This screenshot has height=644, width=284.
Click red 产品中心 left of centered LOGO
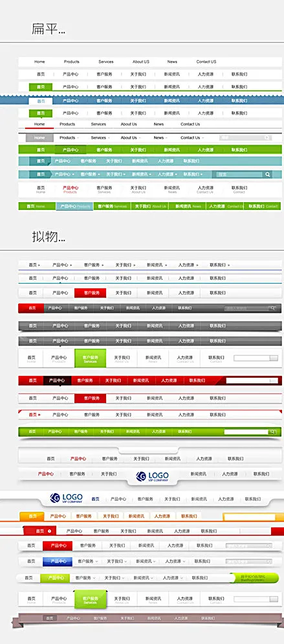[46, 474]
